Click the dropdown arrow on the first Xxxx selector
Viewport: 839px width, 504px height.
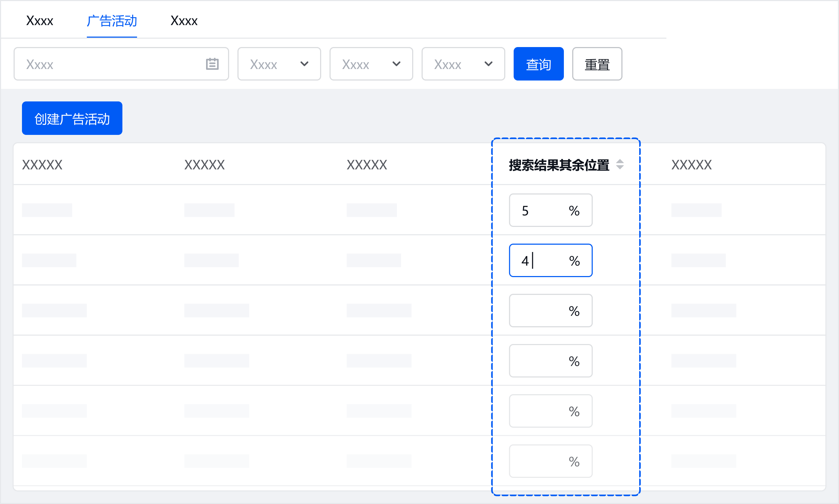tap(305, 64)
